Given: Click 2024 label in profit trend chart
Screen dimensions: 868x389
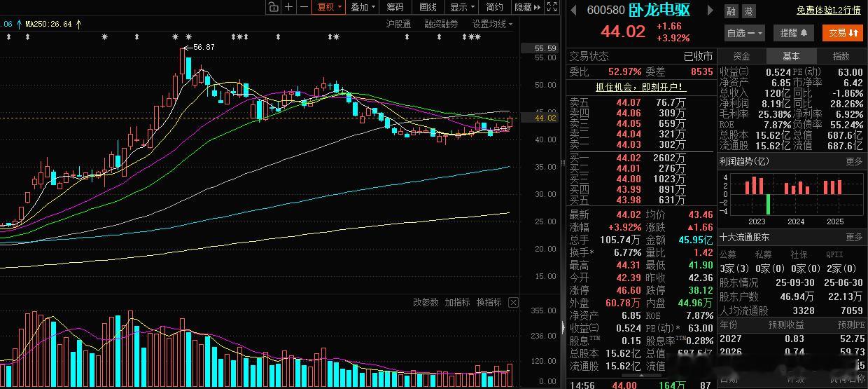Looking at the screenshot, I should [795, 221].
